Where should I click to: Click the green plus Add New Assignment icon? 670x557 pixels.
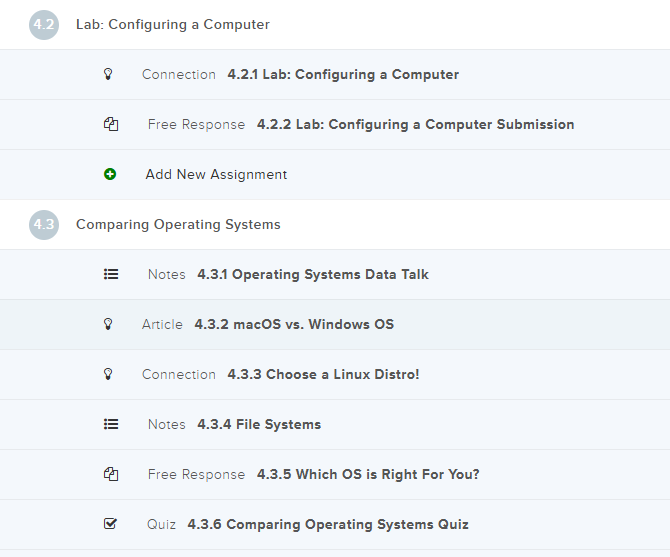(x=110, y=174)
